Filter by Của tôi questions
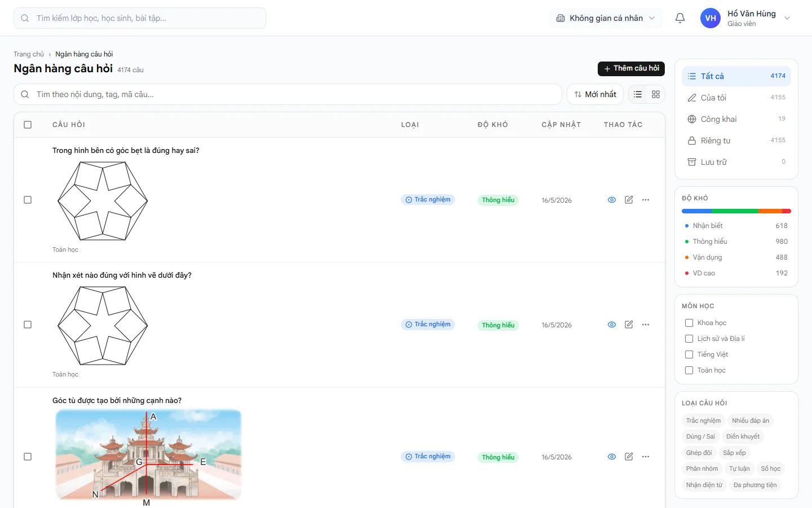Image resolution: width=812 pixels, height=508 pixels. click(x=736, y=98)
